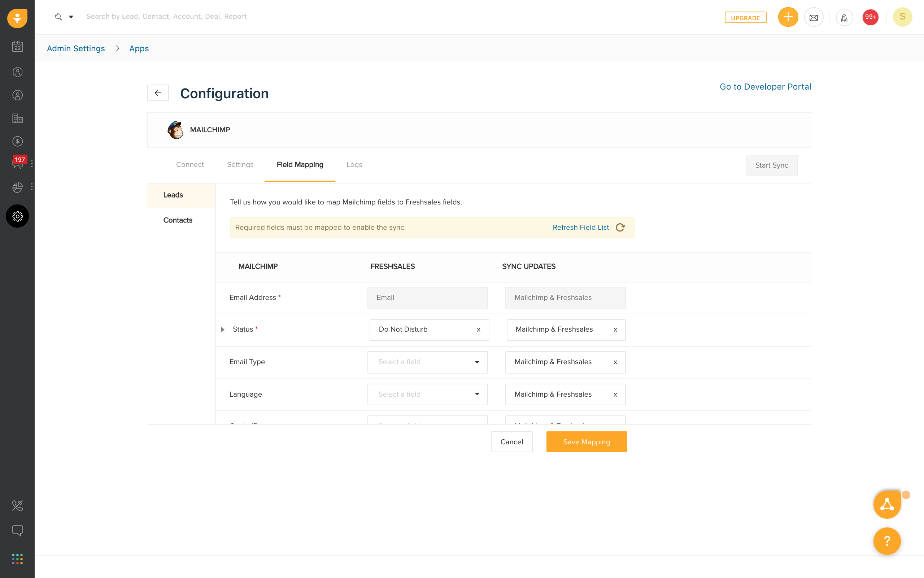
Task: Open the Deals dollar icon in sidebar
Action: (x=17, y=142)
